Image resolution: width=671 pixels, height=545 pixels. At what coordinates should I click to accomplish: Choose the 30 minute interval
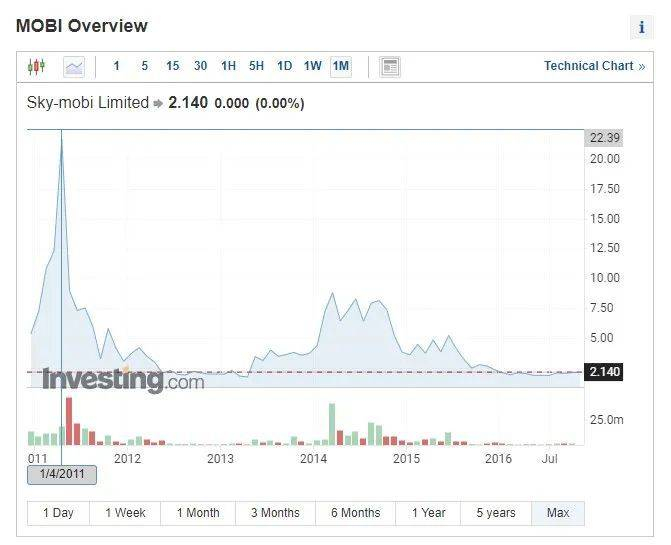(x=200, y=66)
